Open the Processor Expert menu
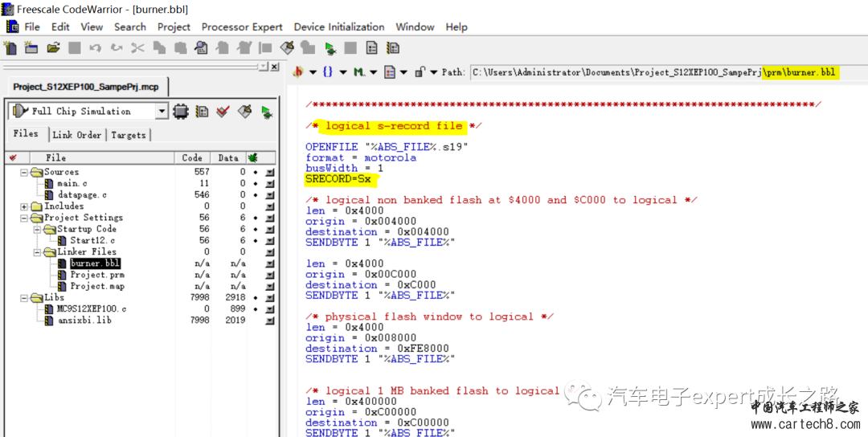 click(242, 27)
